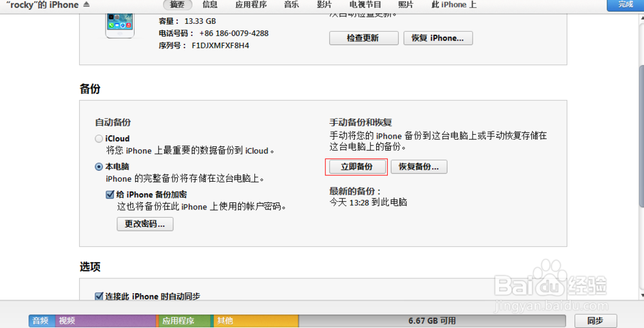This screenshot has height=328, width=644.
Task: Click 其他 segment of storage bar
Action: pyautogui.click(x=256, y=321)
